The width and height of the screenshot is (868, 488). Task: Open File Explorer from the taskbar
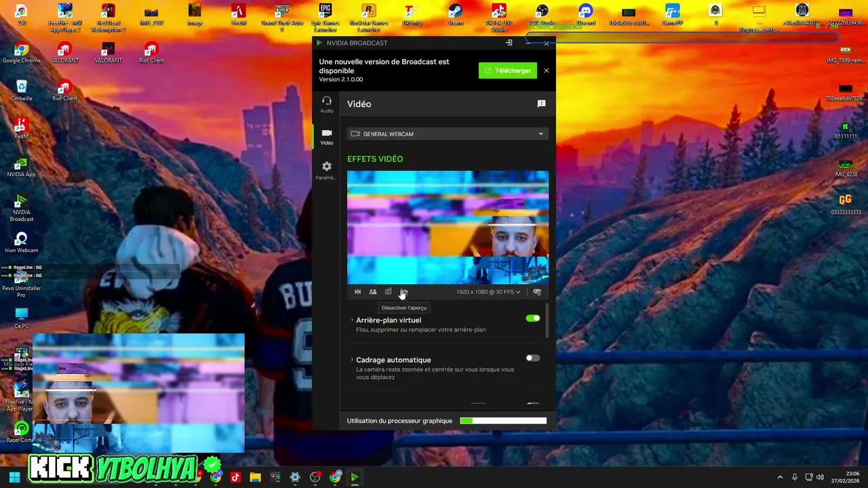click(255, 477)
